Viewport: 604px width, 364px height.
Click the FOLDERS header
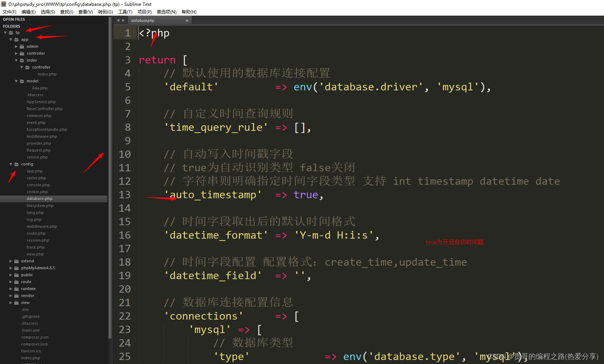click(x=12, y=27)
